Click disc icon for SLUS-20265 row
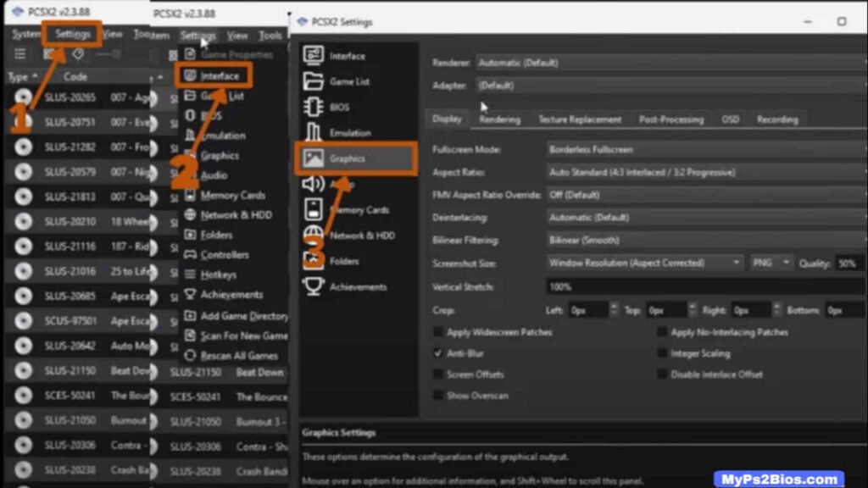The width and height of the screenshot is (868, 488). (x=23, y=97)
